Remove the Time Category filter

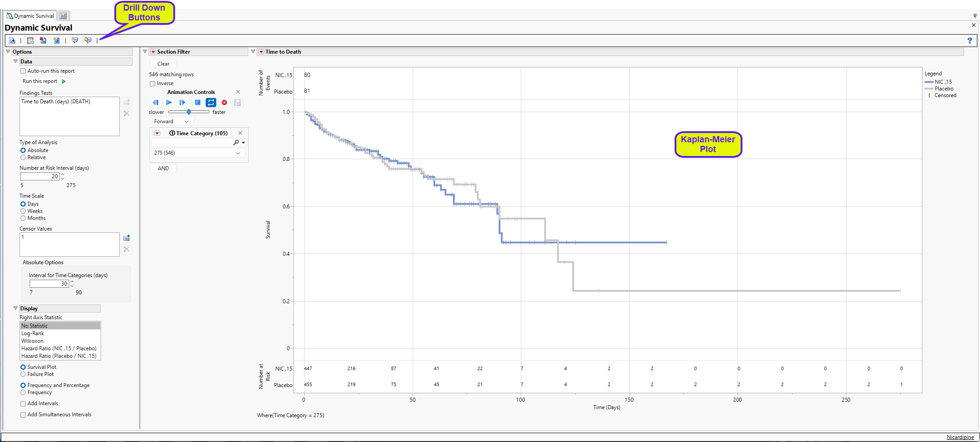pyautogui.click(x=240, y=133)
